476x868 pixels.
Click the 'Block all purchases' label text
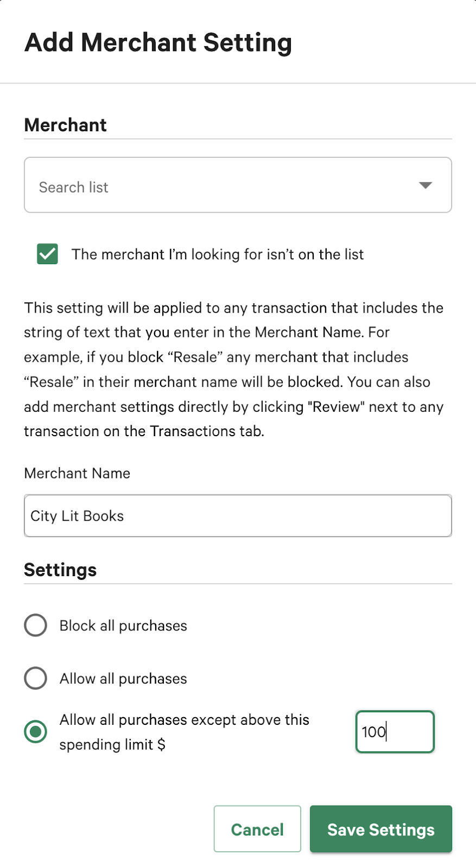click(123, 626)
